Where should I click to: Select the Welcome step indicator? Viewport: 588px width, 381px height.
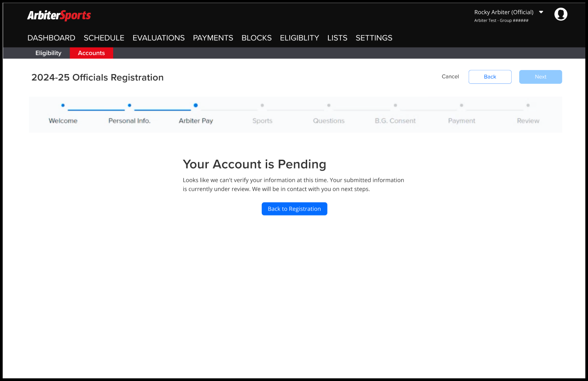click(63, 105)
